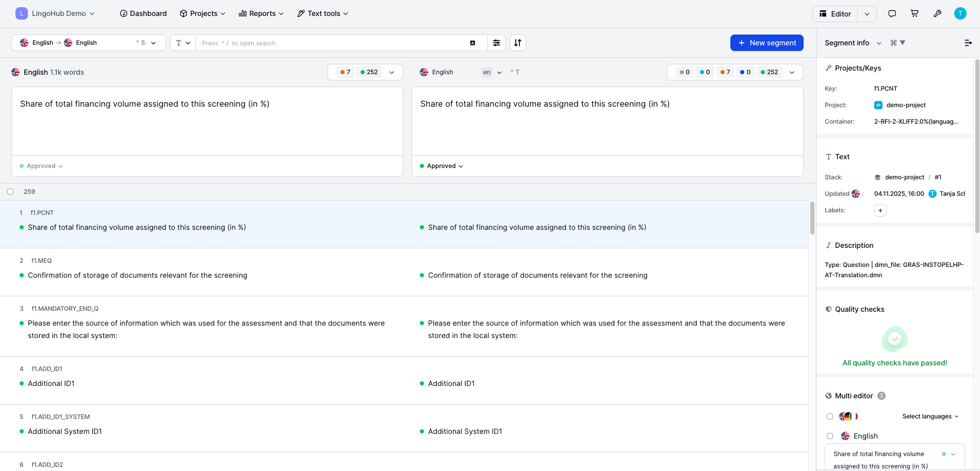Toggle the select-all segments checkbox
The height and width of the screenshot is (471, 980).
tap(10, 192)
